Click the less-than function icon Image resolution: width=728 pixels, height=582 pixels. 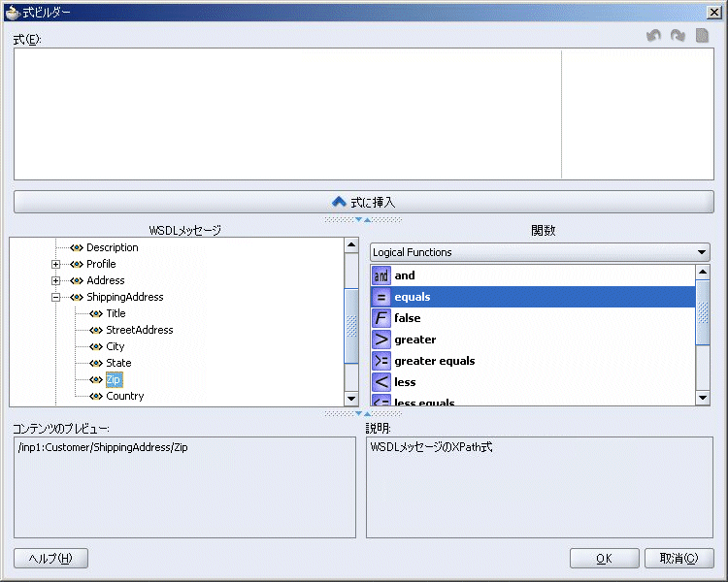click(381, 382)
